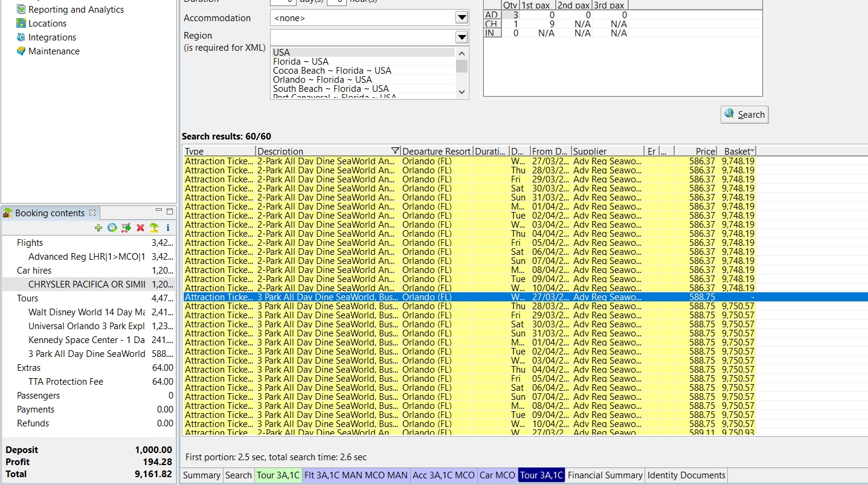Open the Identity Documents tab
Image resolution: width=868 pixels, height=485 pixels.
[686, 475]
